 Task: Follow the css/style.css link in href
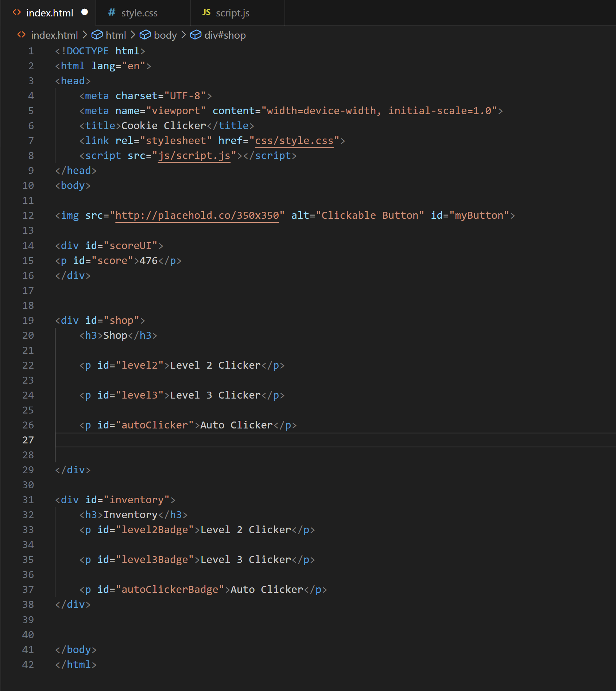coord(294,141)
